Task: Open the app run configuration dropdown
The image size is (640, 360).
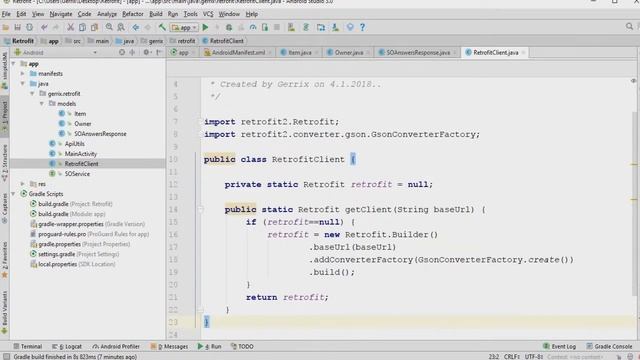Action: click(x=184, y=27)
